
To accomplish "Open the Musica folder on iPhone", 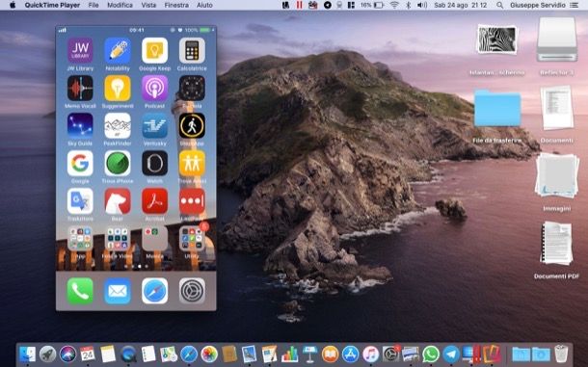I will point(154,239).
